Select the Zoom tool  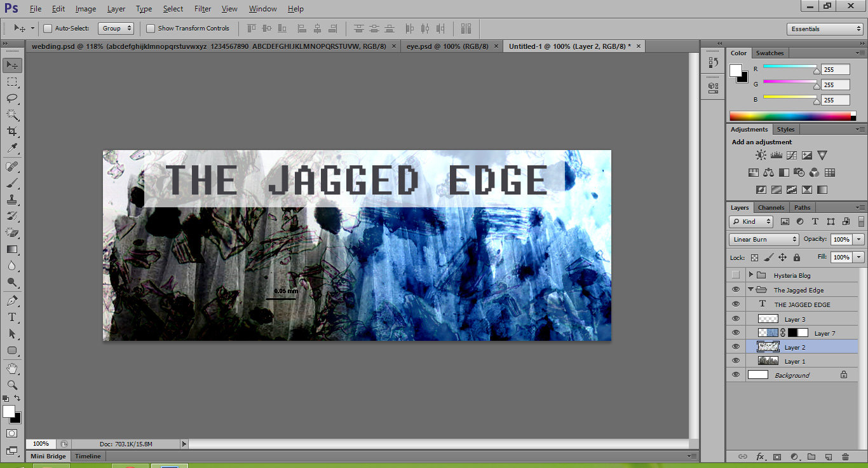tap(12, 385)
